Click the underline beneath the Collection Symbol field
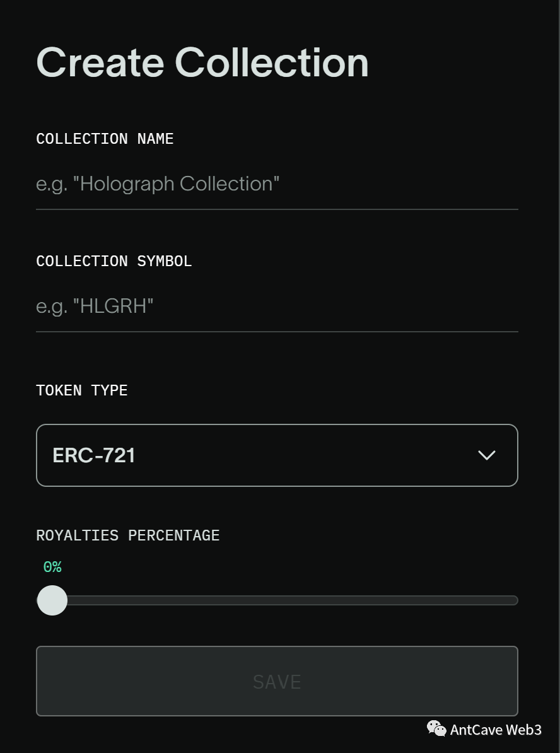 (x=276, y=331)
